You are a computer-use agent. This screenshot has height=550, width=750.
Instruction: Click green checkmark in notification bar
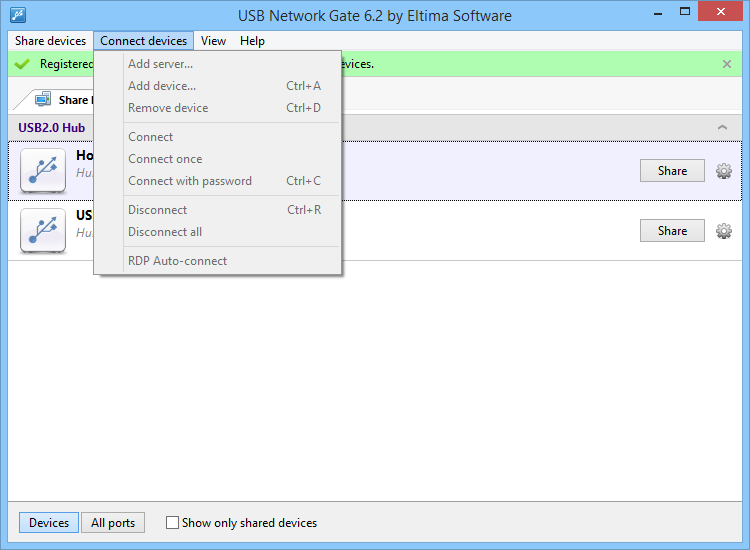pos(22,64)
